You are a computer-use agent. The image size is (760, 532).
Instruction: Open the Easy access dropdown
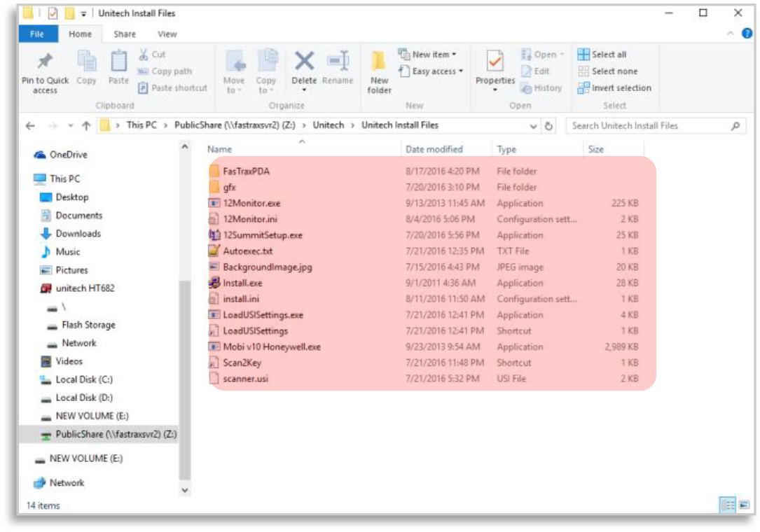[x=430, y=71]
